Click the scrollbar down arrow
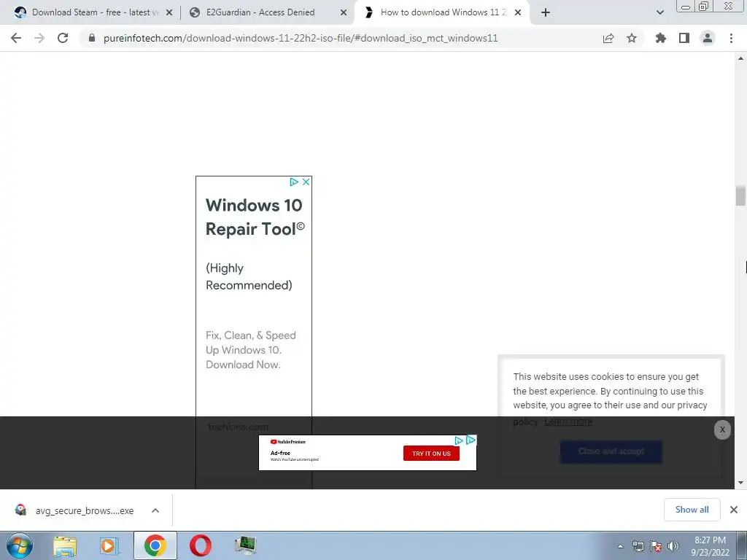747x560 pixels. [x=740, y=483]
